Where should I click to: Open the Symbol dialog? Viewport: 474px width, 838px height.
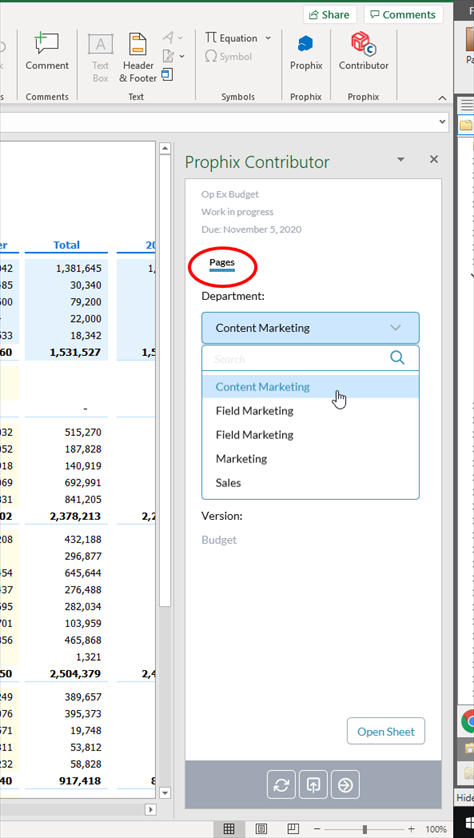point(228,56)
